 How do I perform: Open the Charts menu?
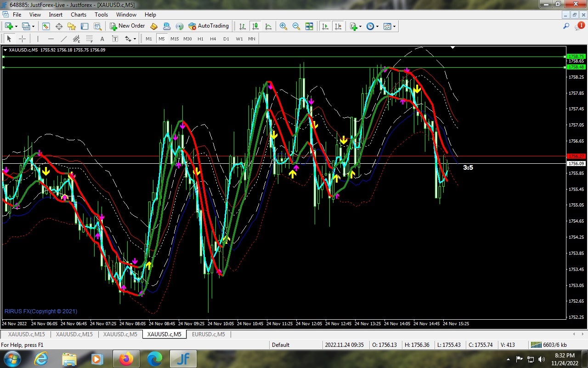(x=78, y=15)
